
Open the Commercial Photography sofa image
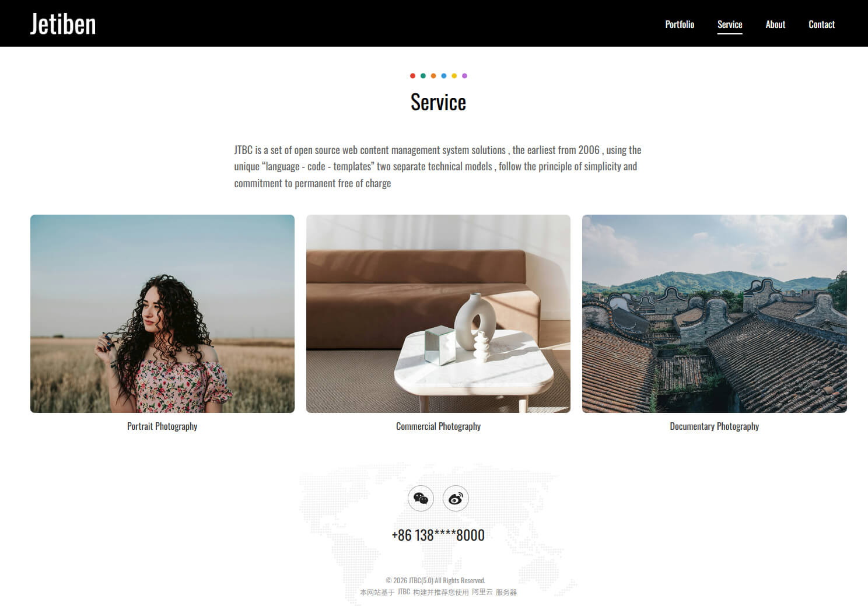click(x=438, y=314)
